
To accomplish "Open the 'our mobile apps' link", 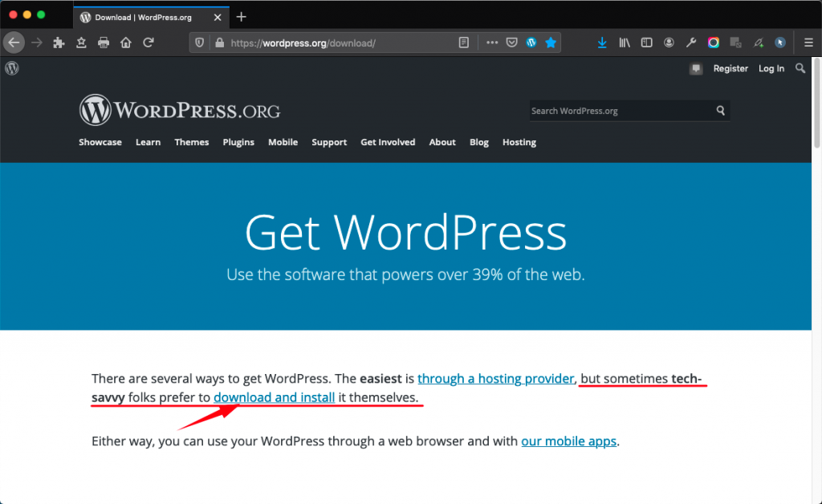I will [x=569, y=441].
